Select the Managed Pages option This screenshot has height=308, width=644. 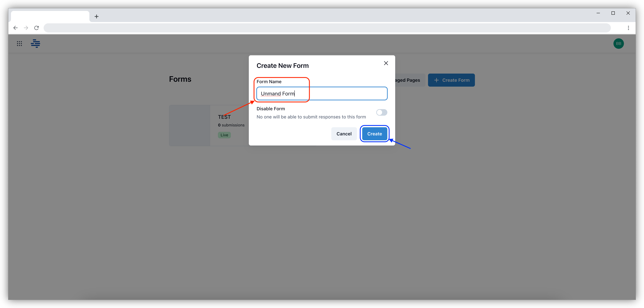coord(406,80)
